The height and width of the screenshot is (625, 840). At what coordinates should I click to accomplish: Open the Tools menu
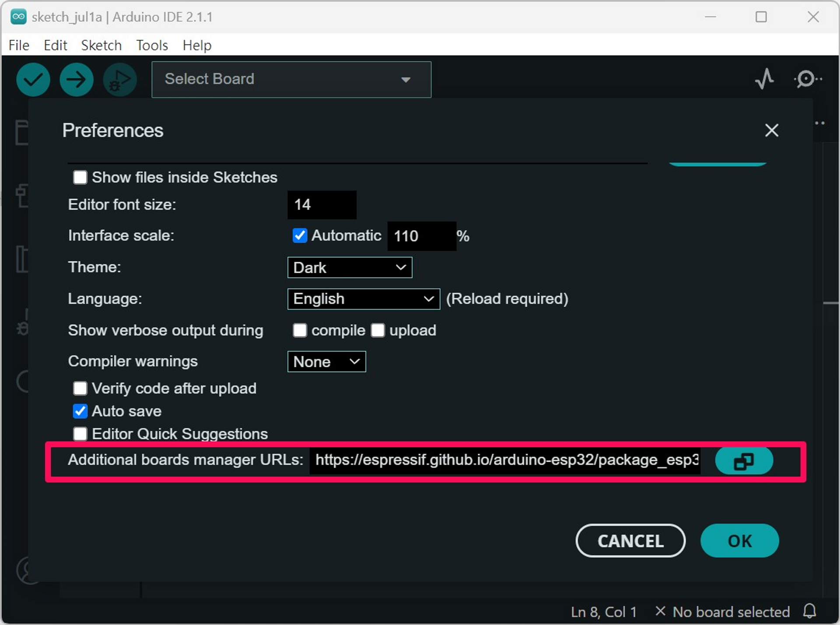click(151, 45)
